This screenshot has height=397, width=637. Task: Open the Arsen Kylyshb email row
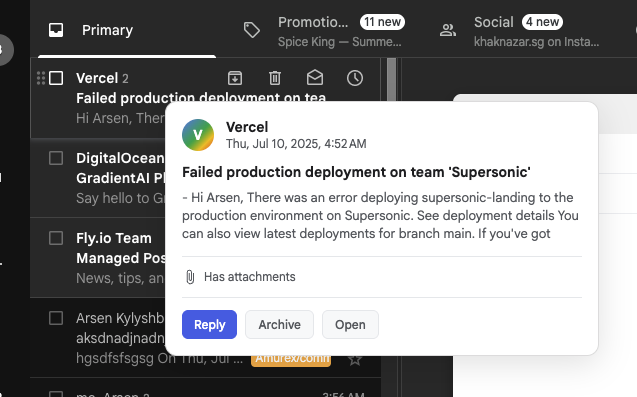click(98, 338)
